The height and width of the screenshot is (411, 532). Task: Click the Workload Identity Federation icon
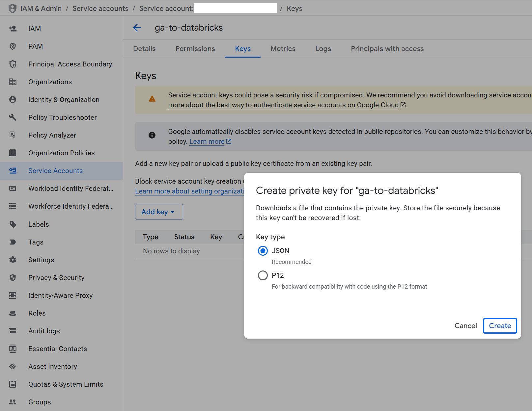13,189
